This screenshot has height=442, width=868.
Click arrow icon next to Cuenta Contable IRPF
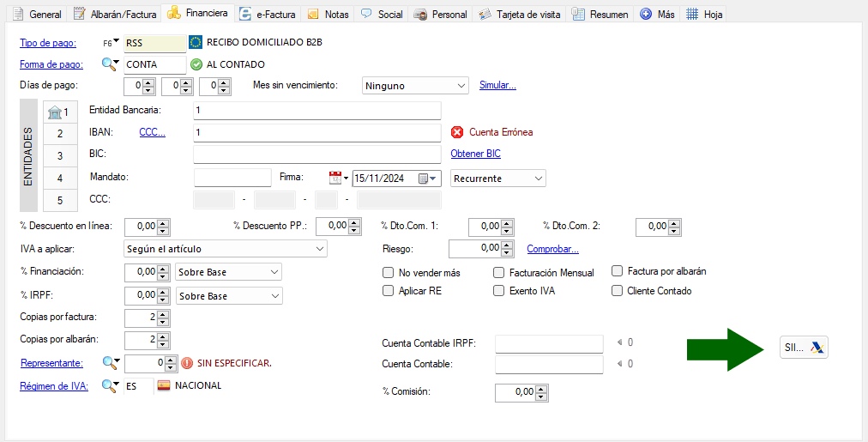tap(620, 342)
